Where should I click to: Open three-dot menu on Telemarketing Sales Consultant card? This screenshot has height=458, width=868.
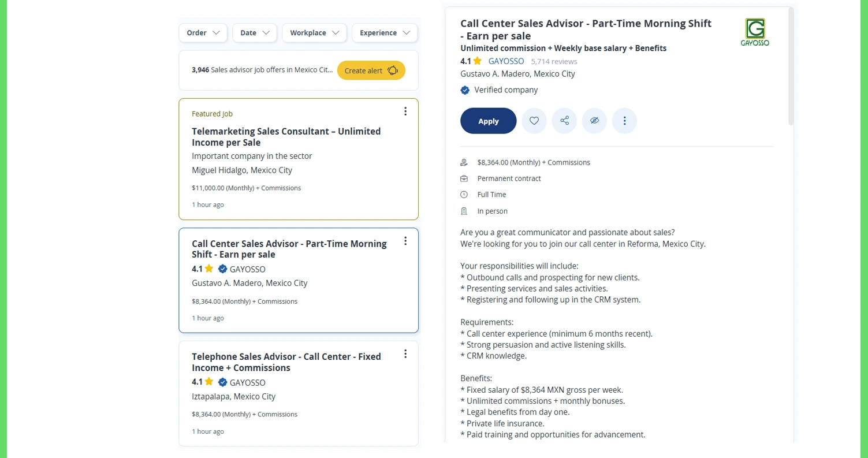(x=405, y=111)
